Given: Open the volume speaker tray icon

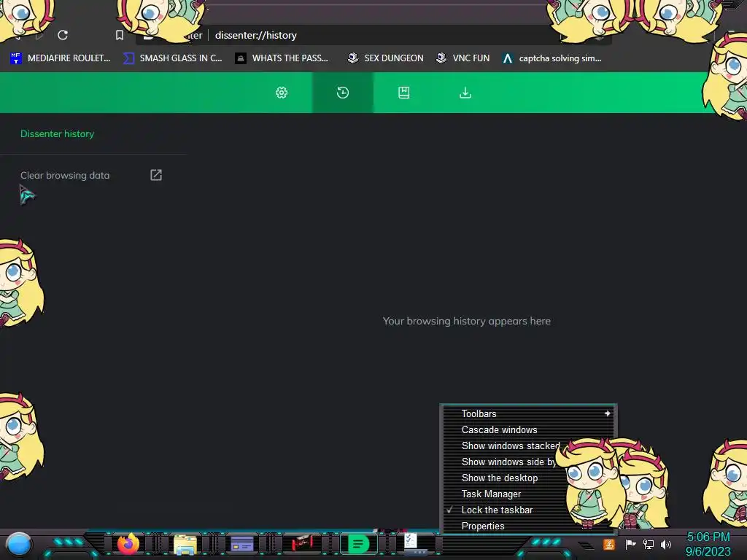Looking at the screenshot, I should [x=665, y=544].
